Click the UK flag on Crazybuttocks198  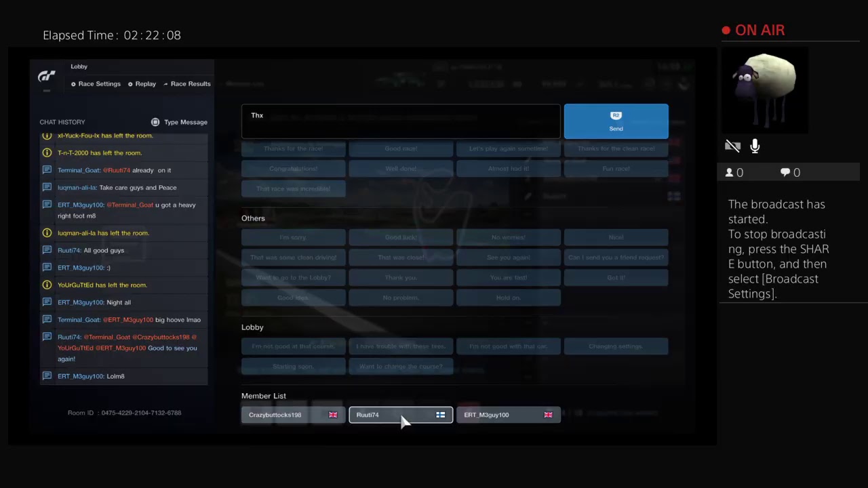point(333,415)
